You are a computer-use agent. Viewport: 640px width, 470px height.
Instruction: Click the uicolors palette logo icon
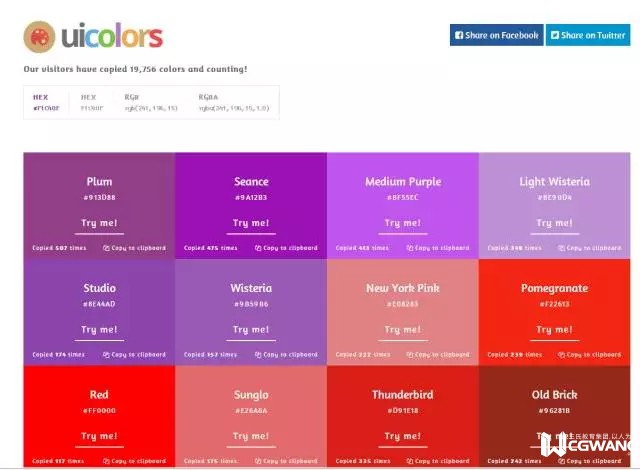pos(39,37)
